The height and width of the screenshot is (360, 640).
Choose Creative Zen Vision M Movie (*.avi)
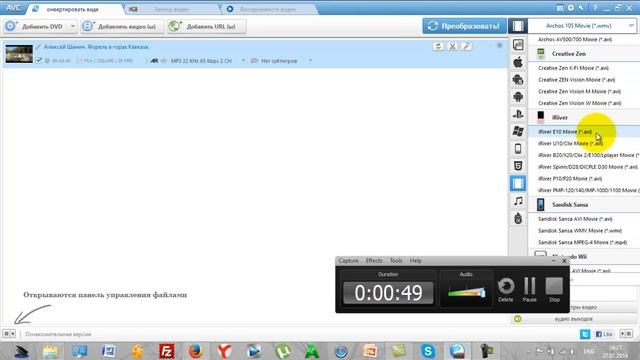tap(579, 91)
